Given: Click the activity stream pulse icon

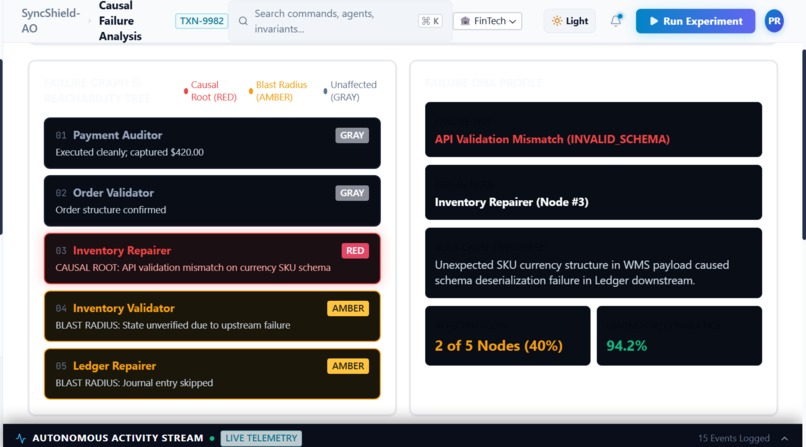Looking at the screenshot, I should (21, 438).
